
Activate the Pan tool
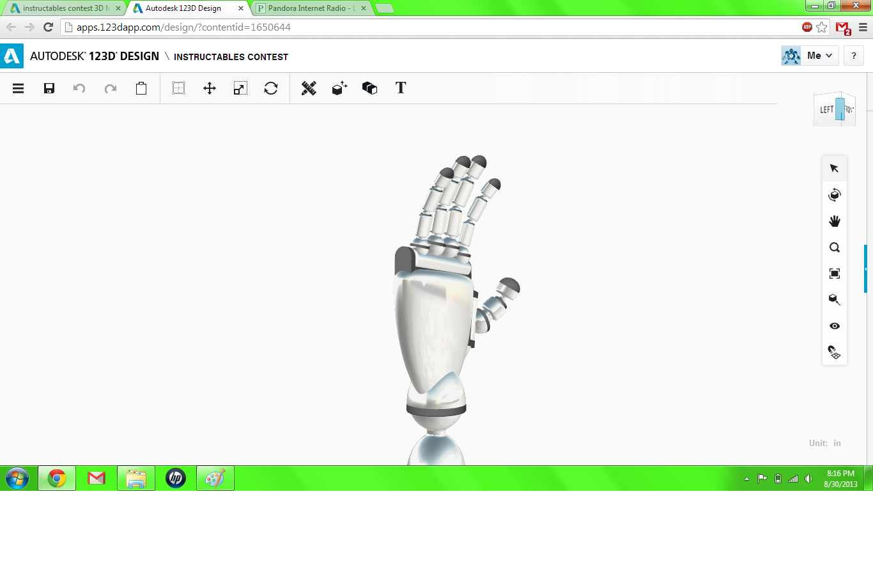tap(835, 220)
